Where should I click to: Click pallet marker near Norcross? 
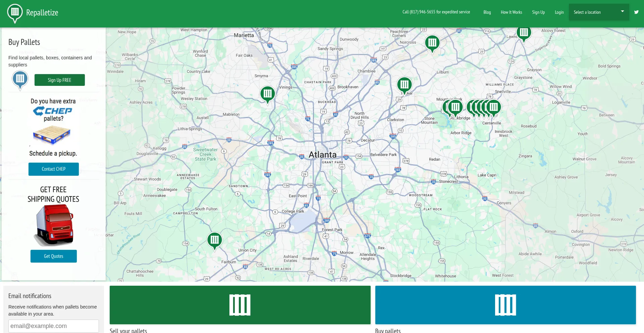coord(432,43)
